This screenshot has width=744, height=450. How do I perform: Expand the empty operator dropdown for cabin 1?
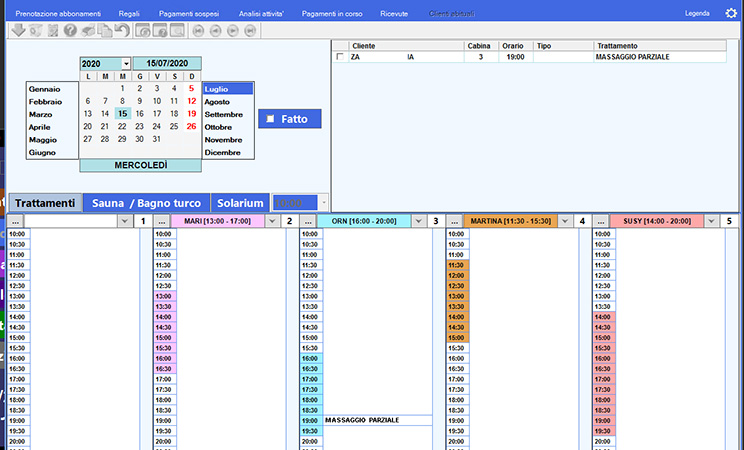pos(125,221)
